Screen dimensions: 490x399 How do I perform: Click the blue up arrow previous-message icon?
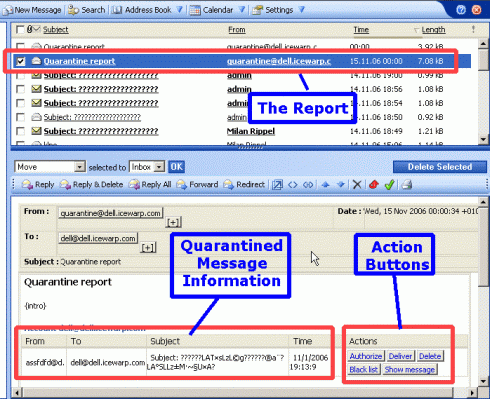click(x=325, y=185)
